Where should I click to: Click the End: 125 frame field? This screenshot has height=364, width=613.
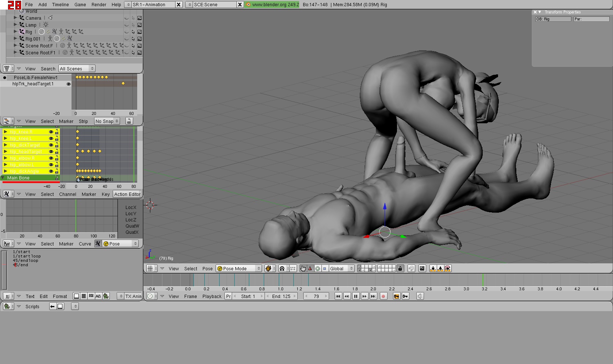click(281, 296)
